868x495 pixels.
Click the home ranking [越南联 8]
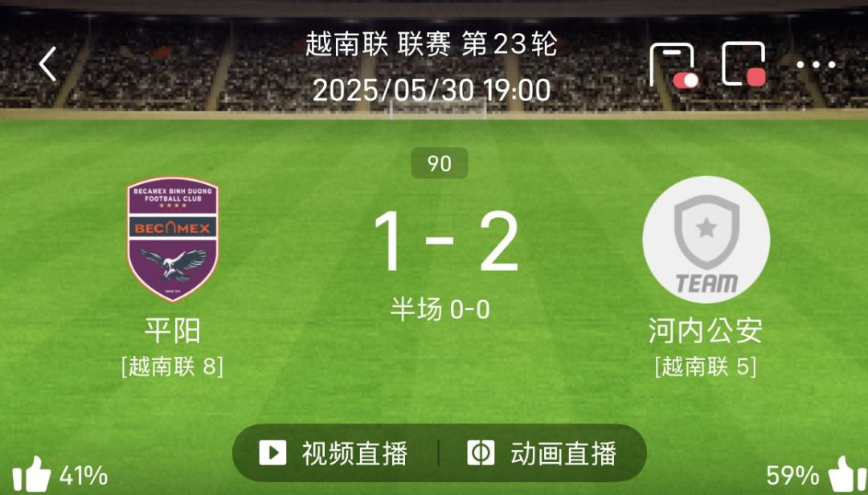[x=172, y=366]
